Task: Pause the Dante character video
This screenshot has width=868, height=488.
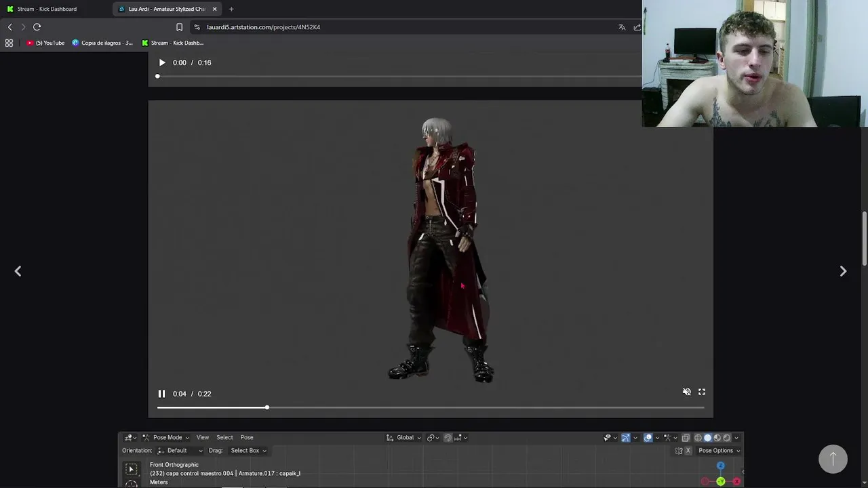Action: 161,394
